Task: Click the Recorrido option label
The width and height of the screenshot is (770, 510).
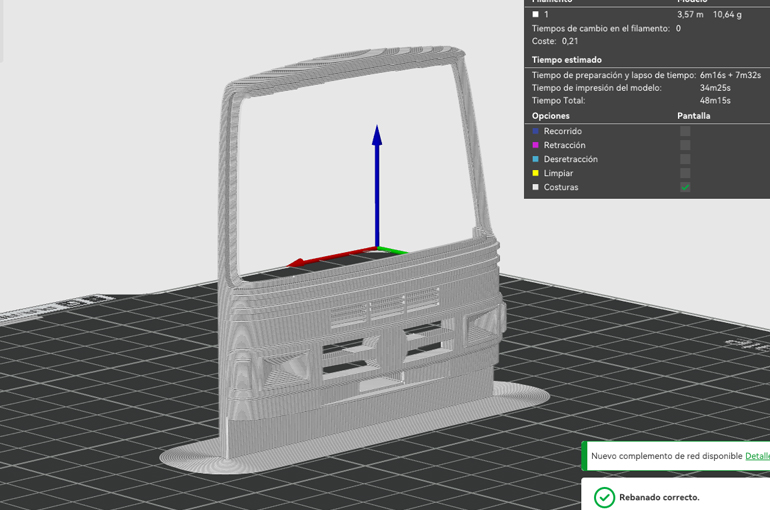Action: coord(563,131)
